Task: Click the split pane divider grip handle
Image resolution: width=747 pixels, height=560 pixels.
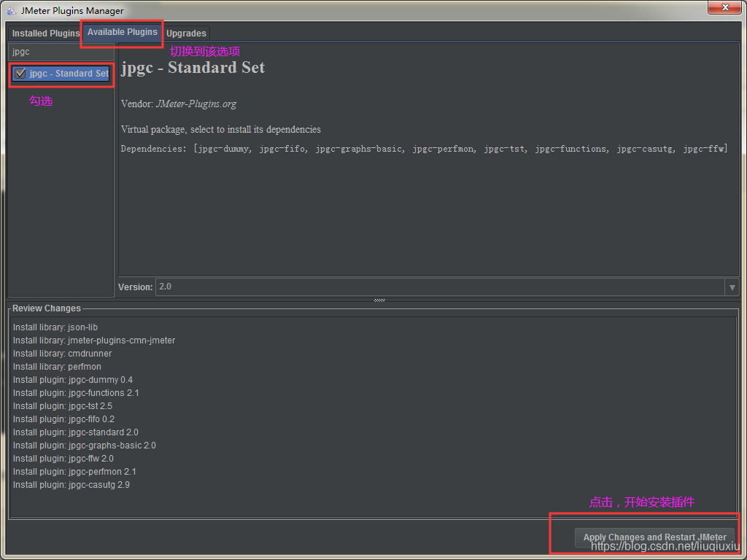Action: (379, 300)
